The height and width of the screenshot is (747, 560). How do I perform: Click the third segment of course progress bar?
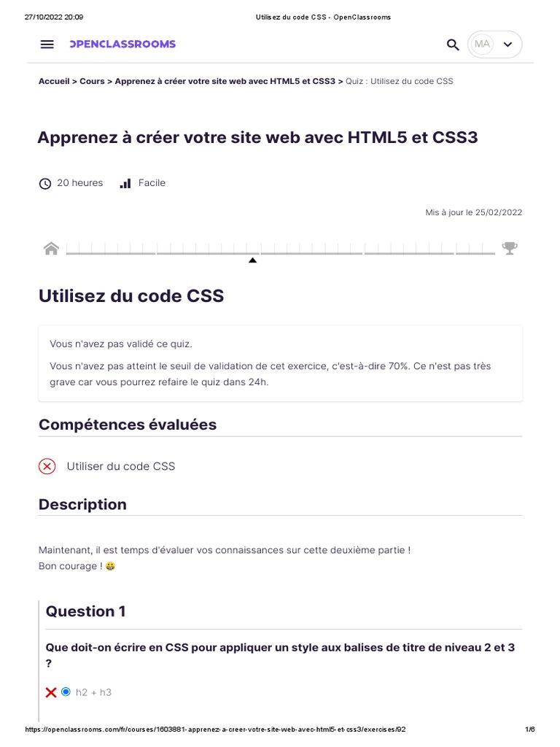point(311,249)
